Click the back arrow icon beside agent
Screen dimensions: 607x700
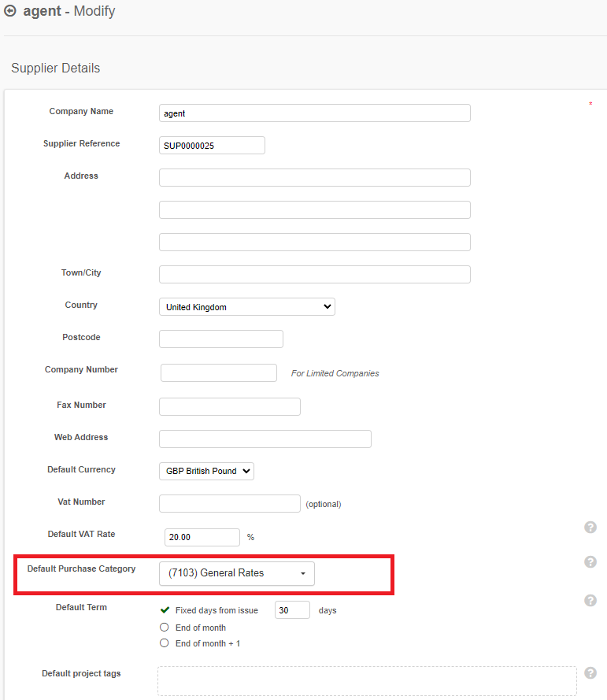click(9, 11)
